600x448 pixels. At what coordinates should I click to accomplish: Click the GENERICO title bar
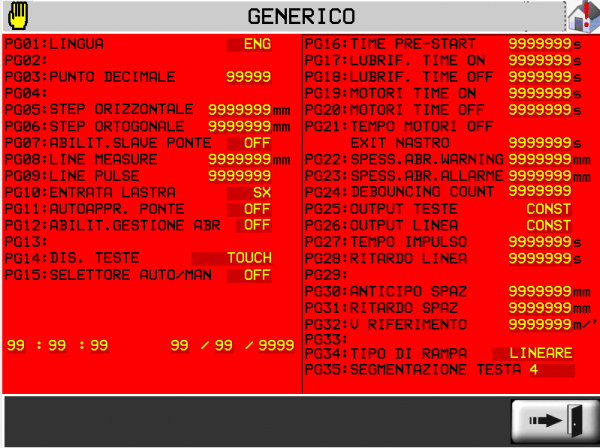pos(300,16)
